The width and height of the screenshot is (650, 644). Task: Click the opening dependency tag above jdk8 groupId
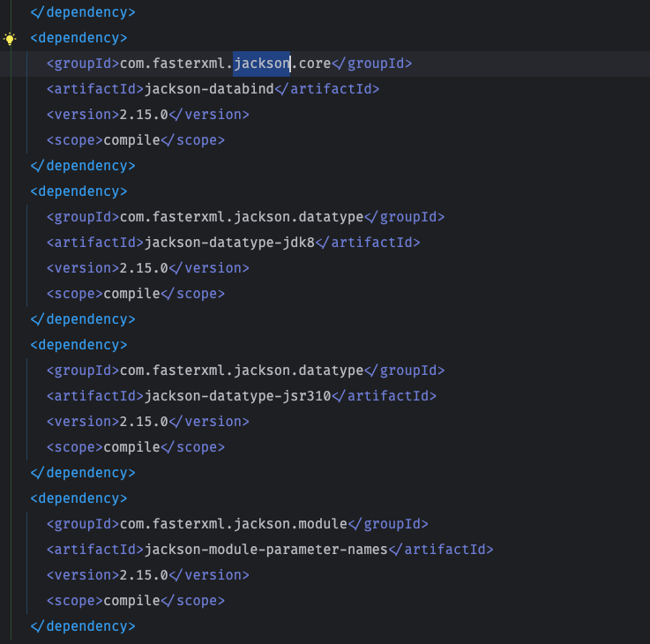[78, 191]
